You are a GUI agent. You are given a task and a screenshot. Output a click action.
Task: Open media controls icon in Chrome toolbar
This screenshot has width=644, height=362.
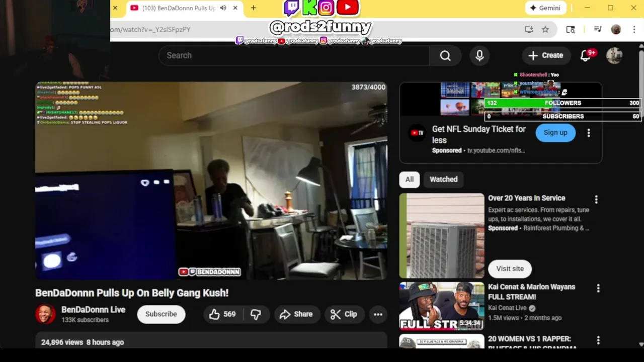pyautogui.click(x=598, y=29)
